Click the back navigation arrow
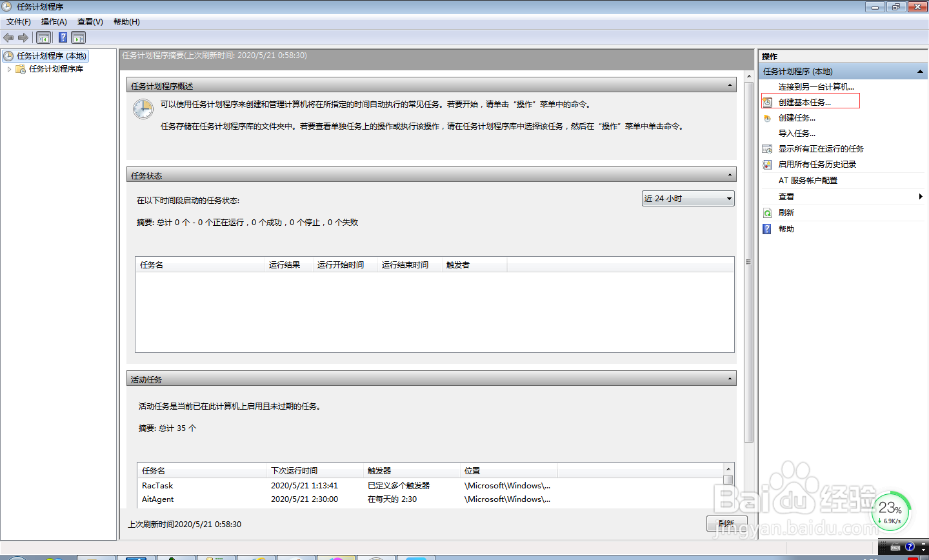929x560 pixels. 8,37
